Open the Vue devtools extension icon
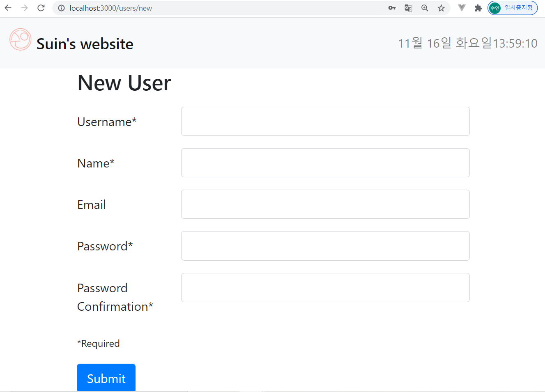 tap(462, 8)
